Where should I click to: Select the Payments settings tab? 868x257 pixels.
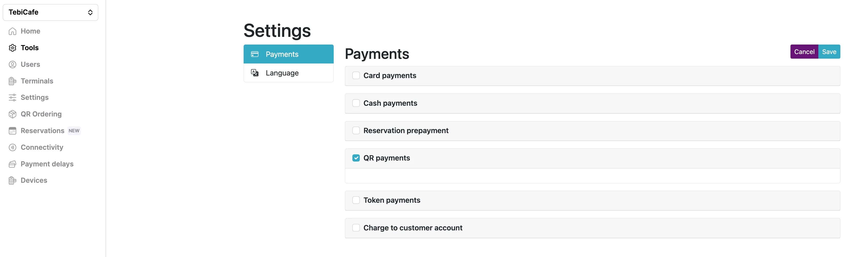click(x=288, y=54)
